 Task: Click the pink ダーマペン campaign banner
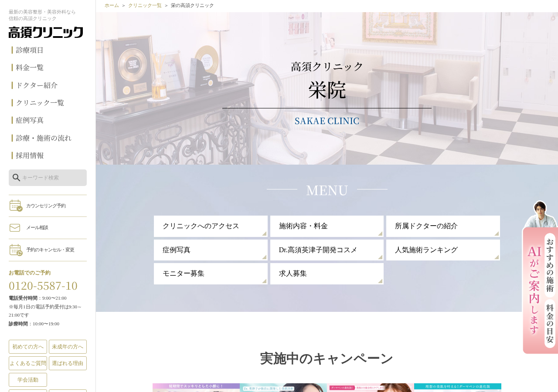point(371,388)
